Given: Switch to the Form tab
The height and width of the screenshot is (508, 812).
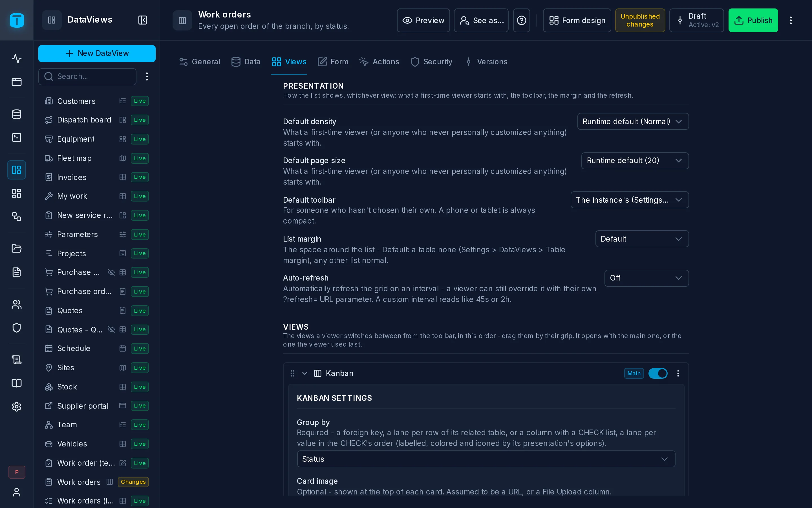Looking at the screenshot, I should tap(333, 62).
